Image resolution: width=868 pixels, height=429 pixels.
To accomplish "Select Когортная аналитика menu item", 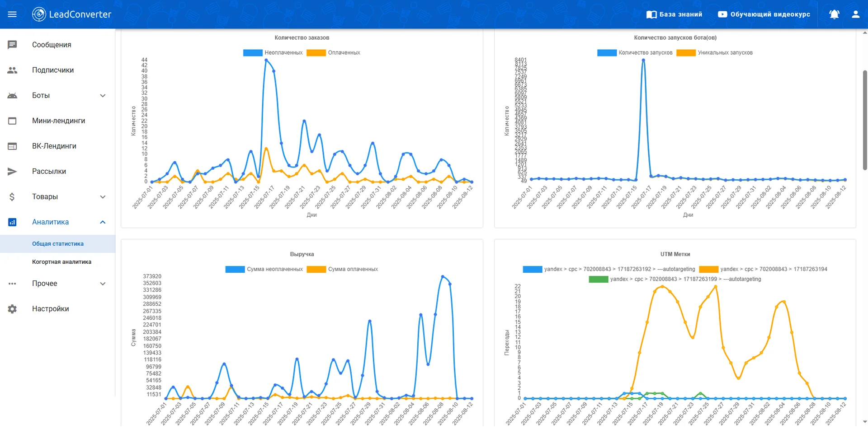I will pyautogui.click(x=61, y=262).
